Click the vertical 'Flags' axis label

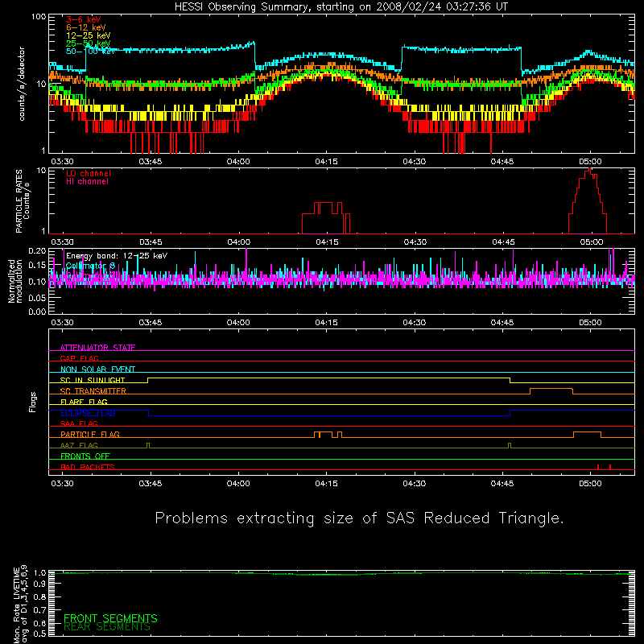click(32, 402)
